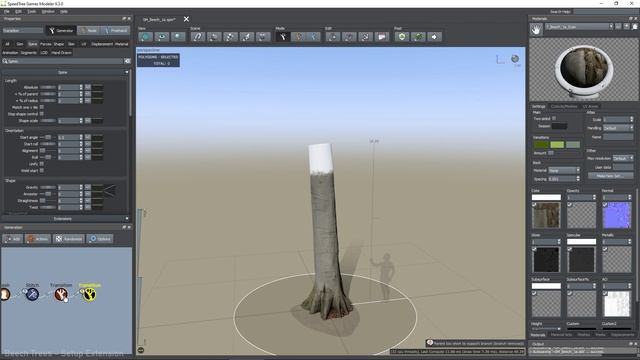640x360 pixels.
Task: Toggle the Stop shape control checkbox
Action: click(42, 114)
